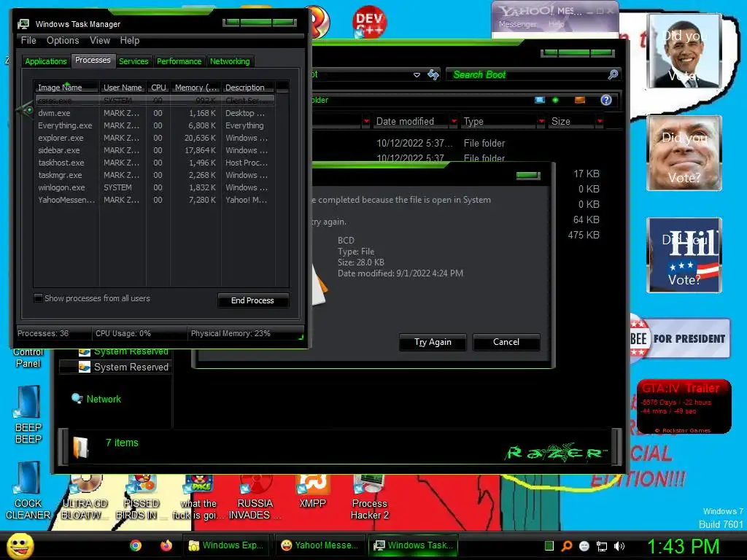Open the Options menu in Task Manager
The width and height of the screenshot is (747, 560).
click(63, 41)
